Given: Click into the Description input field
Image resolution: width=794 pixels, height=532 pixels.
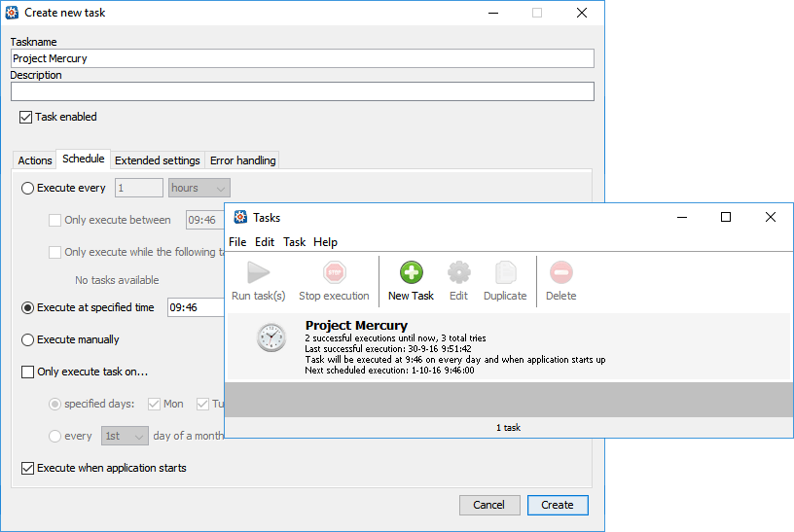Looking at the screenshot, I should coord(303,91).
